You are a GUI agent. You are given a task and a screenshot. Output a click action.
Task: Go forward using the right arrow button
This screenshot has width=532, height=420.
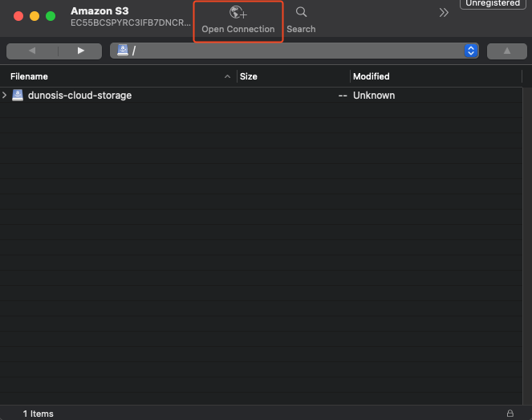(x=80, y=51)
